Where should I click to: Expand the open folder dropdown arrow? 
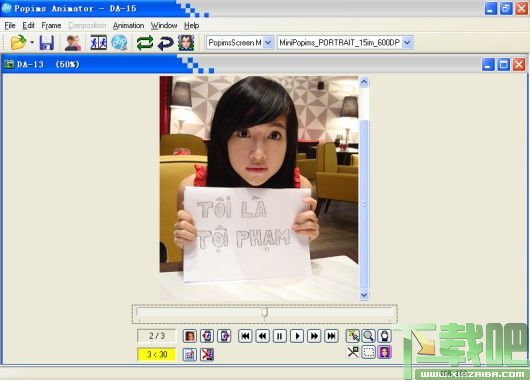click(x=32, y=43)
